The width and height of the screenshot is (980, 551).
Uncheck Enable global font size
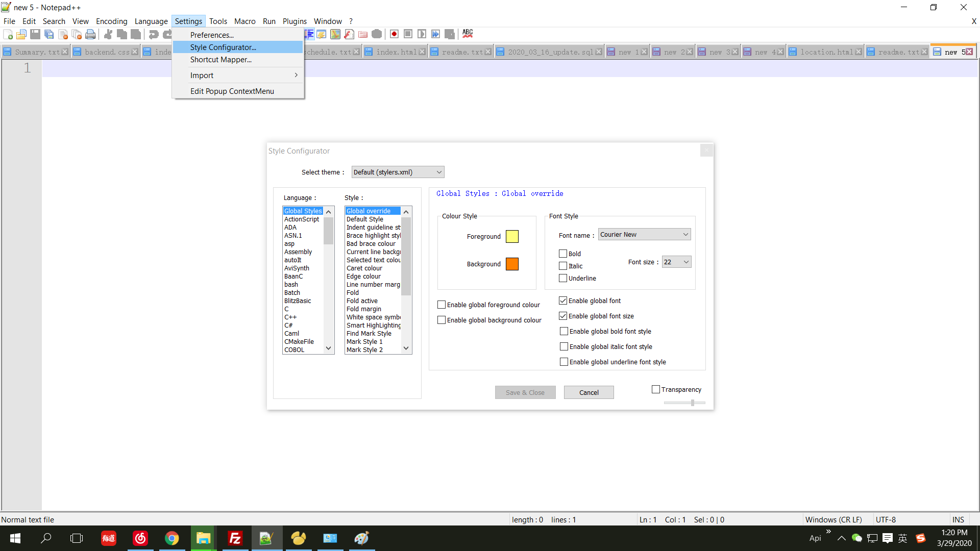(x=563, y=316)
